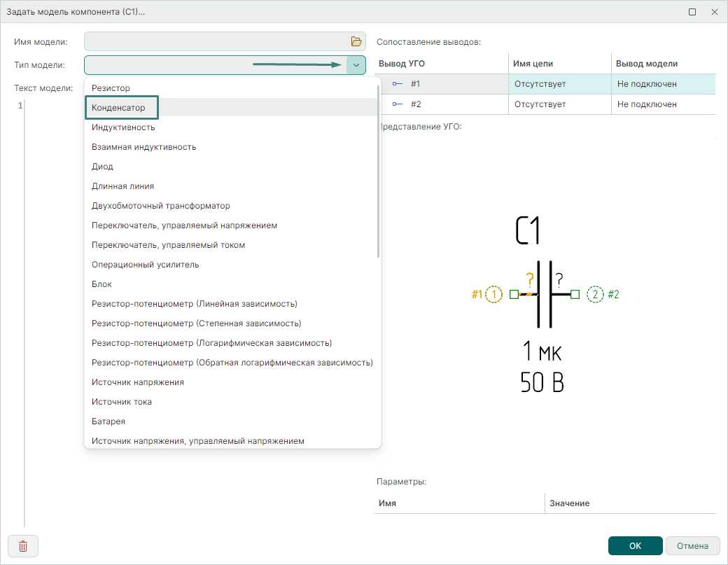The height and width of the screenshot is (565, 728).
Task: Select Резистор from the model list
Action: point(111,88)
